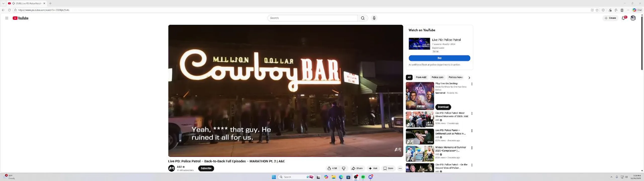Like the video with thumbs up

[332, 168]
